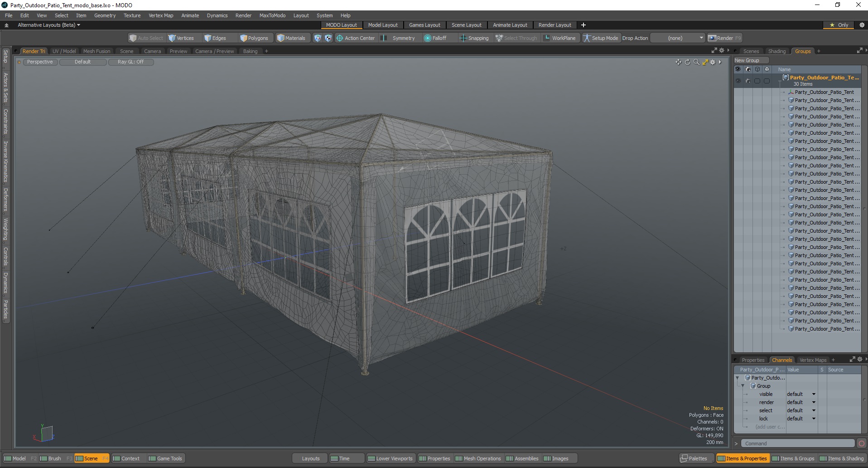Toggle visibility eye of Party_Outdoor_Patio_Te group
868x468 pixels.
tap(738, 81)
